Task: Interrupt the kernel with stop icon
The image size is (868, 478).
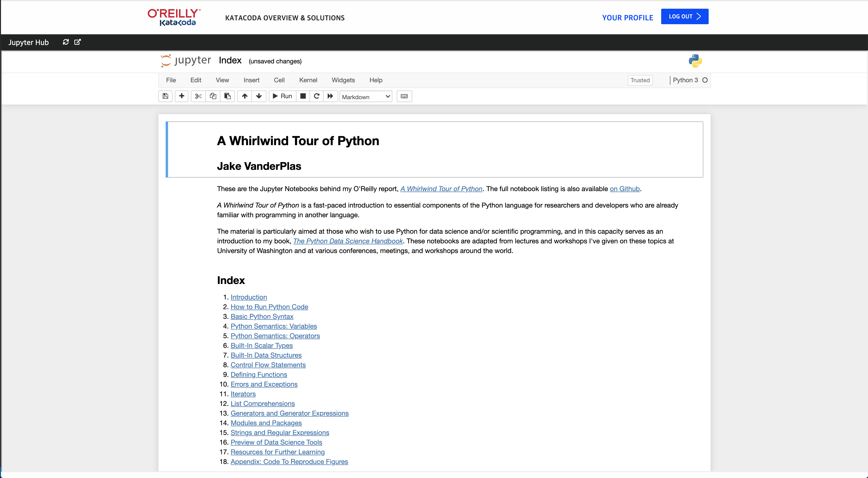Action: (x=302, y=96)
